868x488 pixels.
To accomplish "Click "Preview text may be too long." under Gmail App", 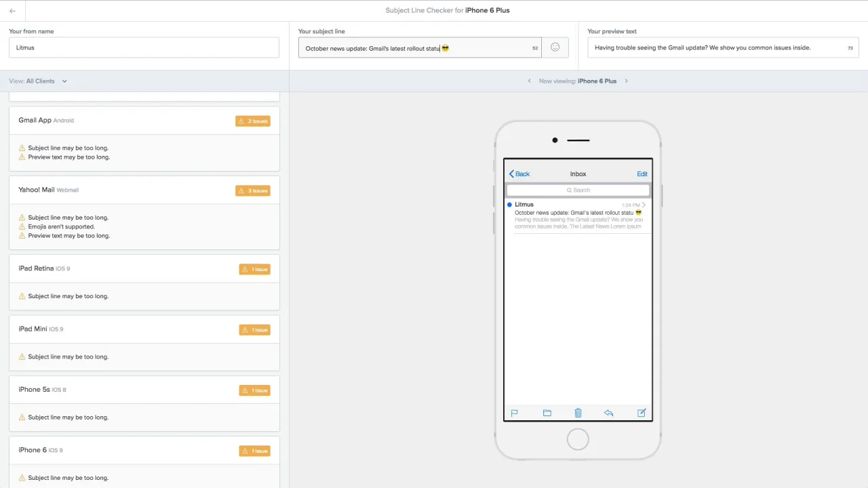I will click(x=68, y=157).
